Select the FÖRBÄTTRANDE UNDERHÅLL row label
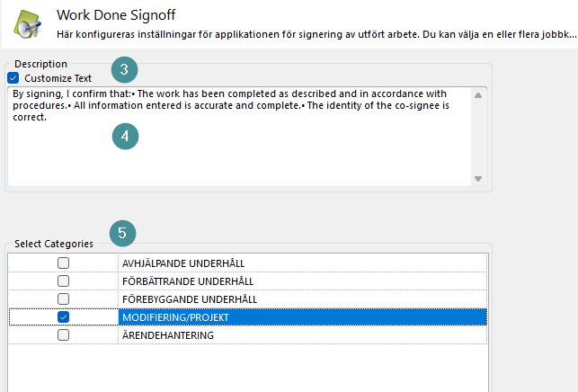 (x=190, y=281)
